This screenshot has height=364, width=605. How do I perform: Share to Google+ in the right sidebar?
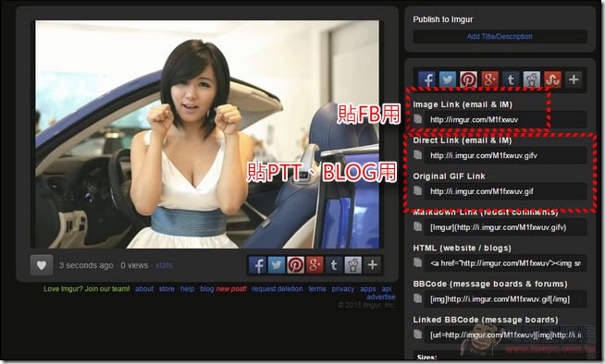coord(489,79)
